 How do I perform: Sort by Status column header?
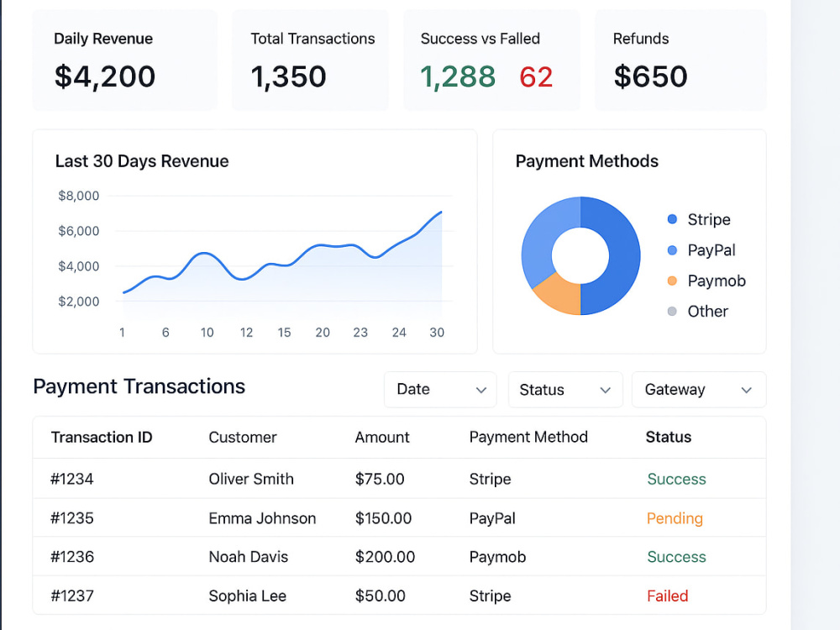pos(669,437)
